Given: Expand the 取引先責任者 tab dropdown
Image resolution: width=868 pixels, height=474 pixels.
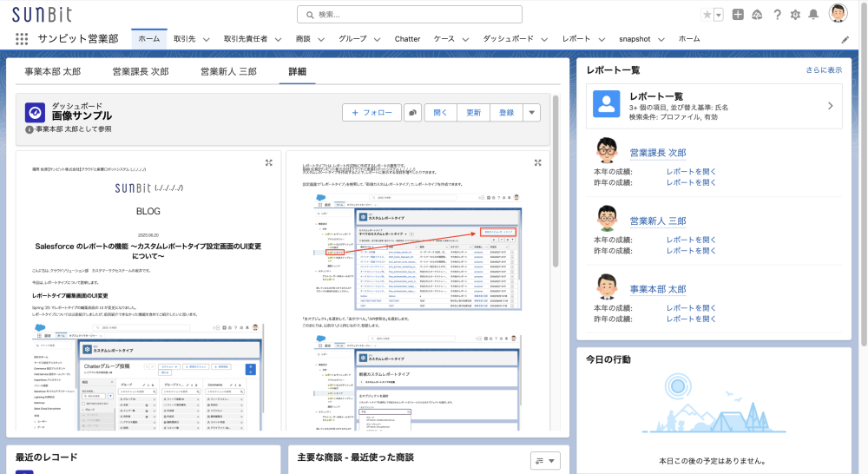Looking at the screenshot, I should coord(278,39).
